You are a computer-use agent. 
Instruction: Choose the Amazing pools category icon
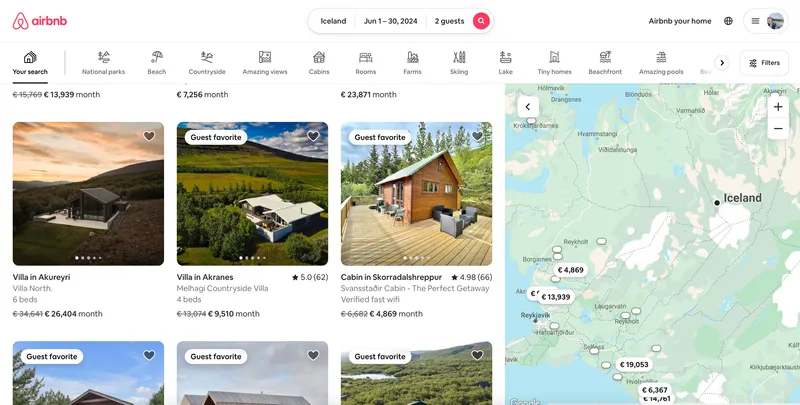click(661, 58)
